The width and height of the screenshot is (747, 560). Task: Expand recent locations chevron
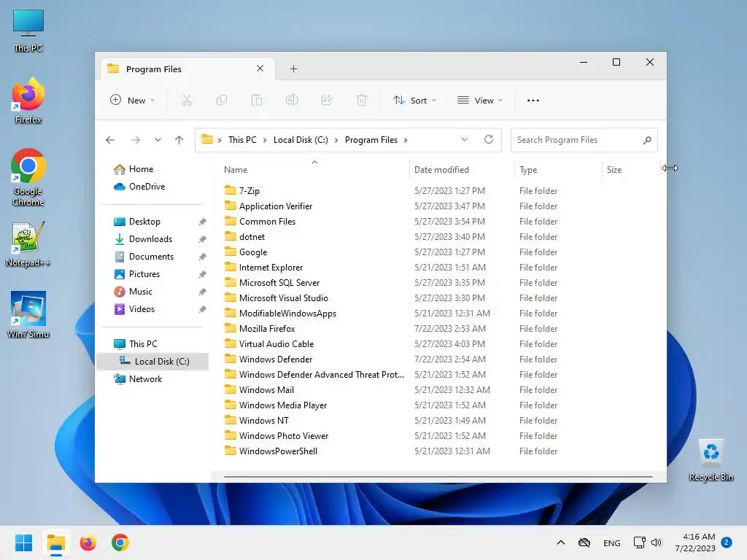click(x=158, y=140)
